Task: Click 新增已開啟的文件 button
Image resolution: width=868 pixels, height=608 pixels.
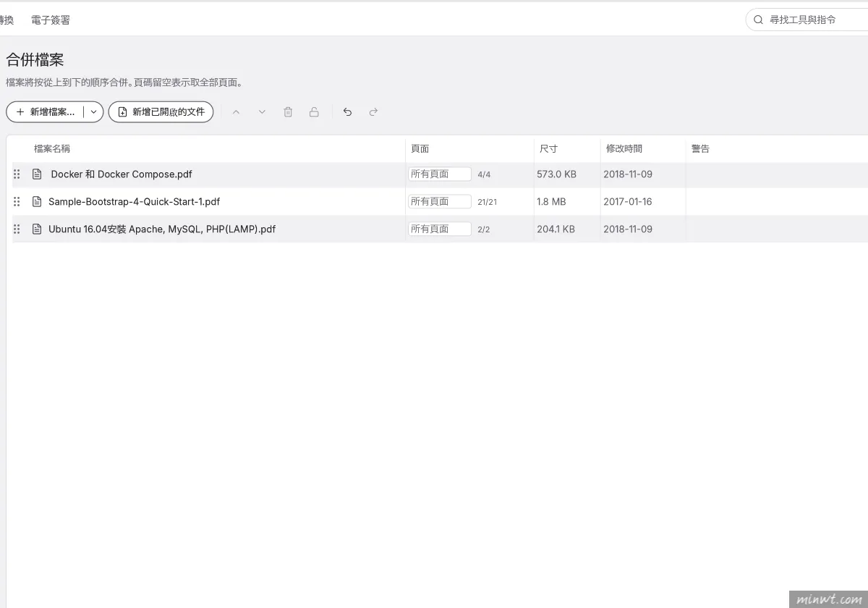Action: tap(161, 112)
